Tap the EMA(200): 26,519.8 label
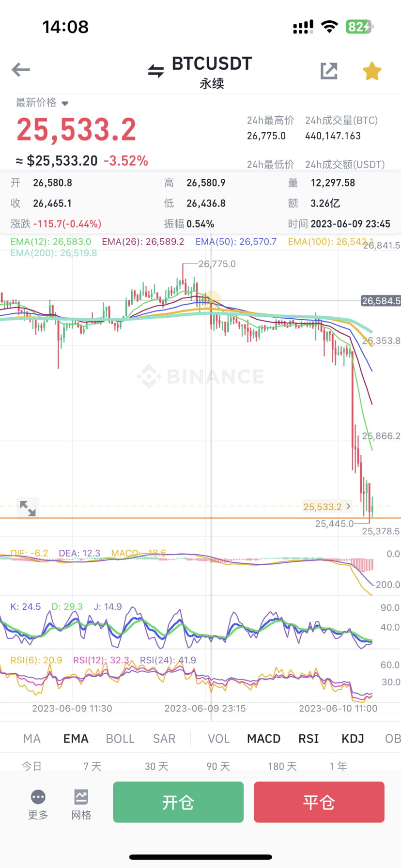The height and width of the screenshot is (868, 401). click(x=54, y=253)
